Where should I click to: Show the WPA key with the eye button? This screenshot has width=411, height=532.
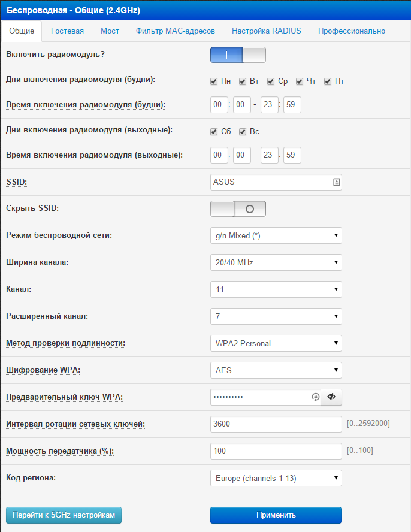pos(331,397)
